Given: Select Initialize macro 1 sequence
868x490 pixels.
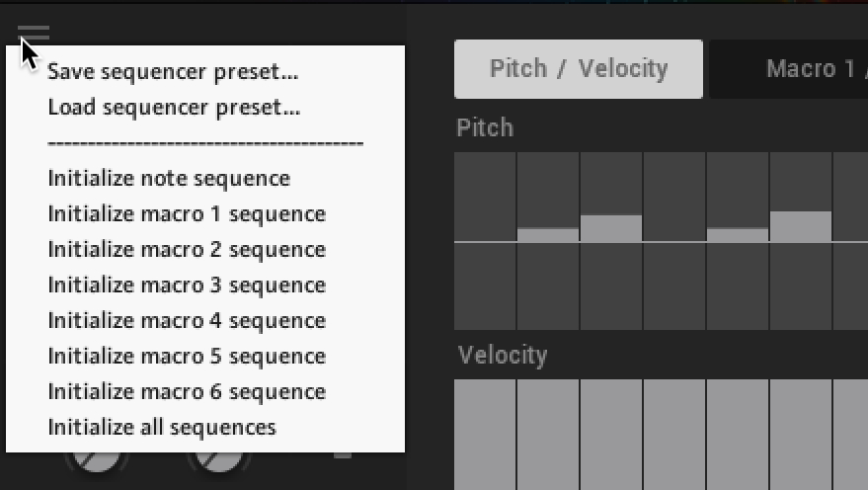Looking at the screenshot, I should click(187, 213).
